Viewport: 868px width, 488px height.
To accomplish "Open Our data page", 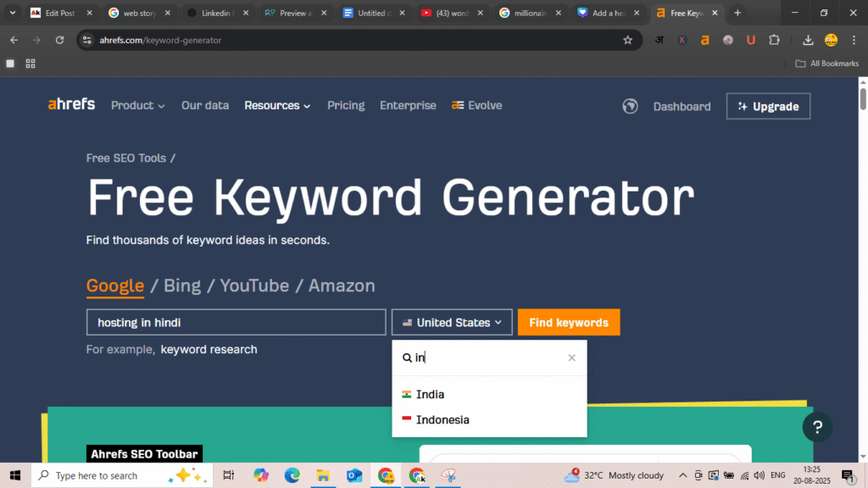I will pos(205,105).
